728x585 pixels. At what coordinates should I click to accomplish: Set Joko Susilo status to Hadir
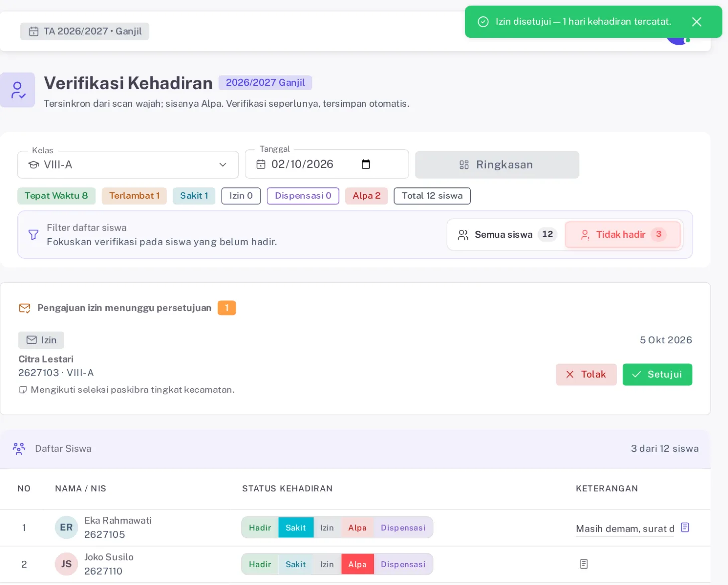(x=260, y=564)
